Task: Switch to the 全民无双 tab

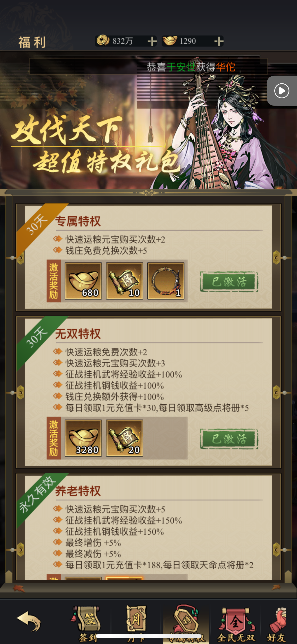Action: (x=236, y=623)
